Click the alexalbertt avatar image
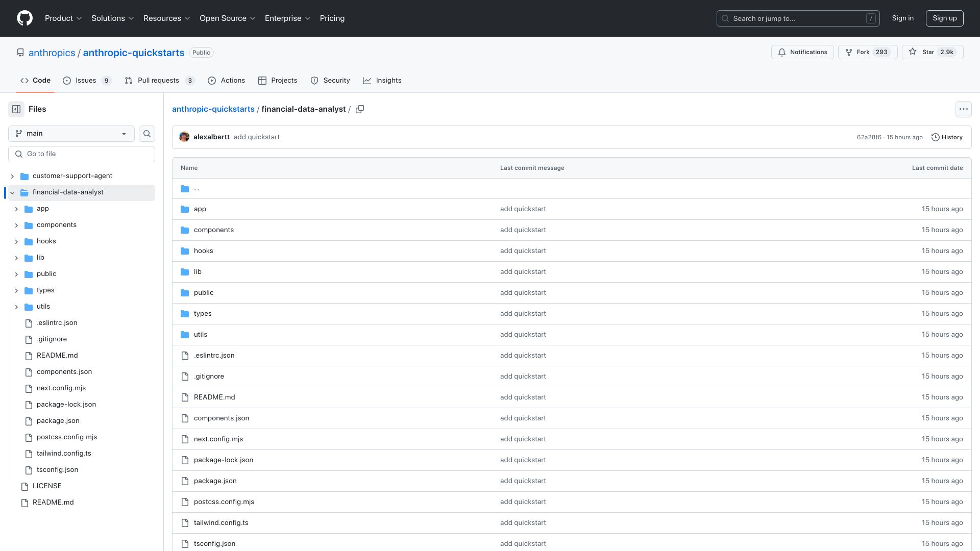Image resolution: width=980 pixels, height=551 pixels. pos(184,137)
